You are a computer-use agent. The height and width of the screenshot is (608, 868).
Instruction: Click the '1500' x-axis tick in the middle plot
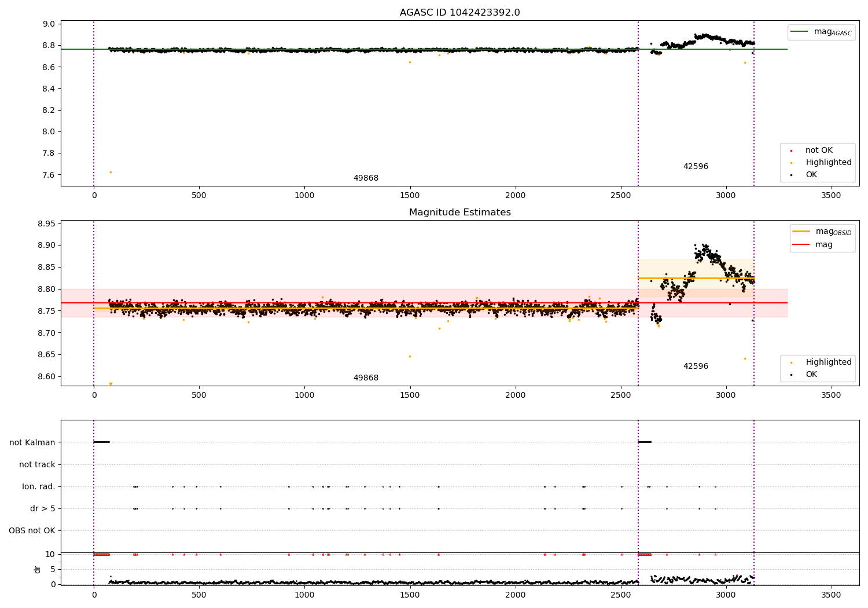410,395
